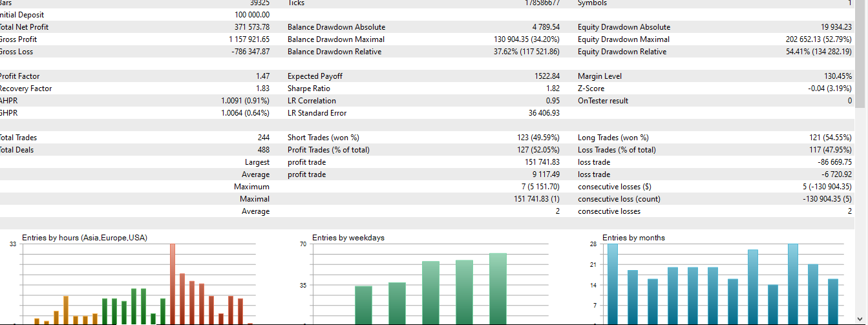Click the Z-Score label
Viewport: 868px width, 325px height.
(x=591, y=89)
